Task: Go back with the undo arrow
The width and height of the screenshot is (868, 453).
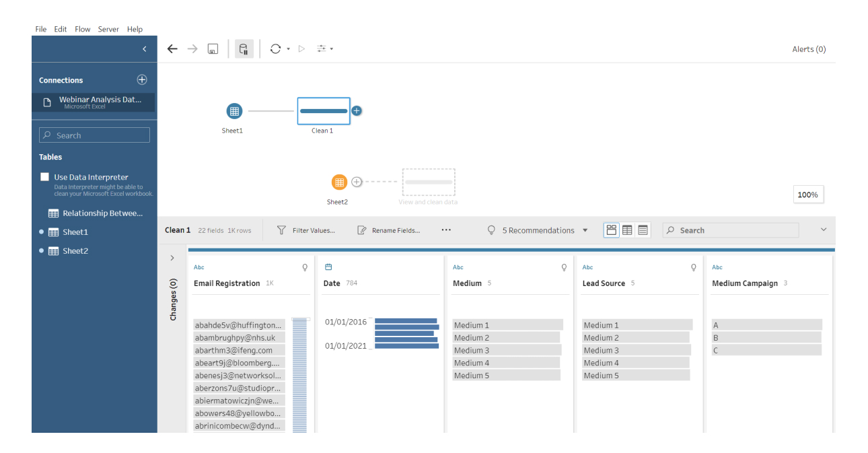Action: coord(172,49)
